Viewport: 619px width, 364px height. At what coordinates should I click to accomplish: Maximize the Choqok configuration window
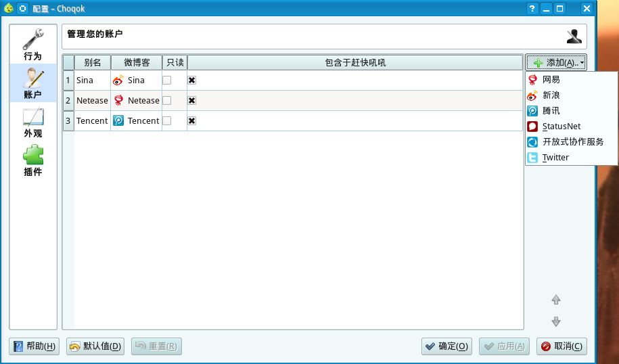[x=559, y=8]
